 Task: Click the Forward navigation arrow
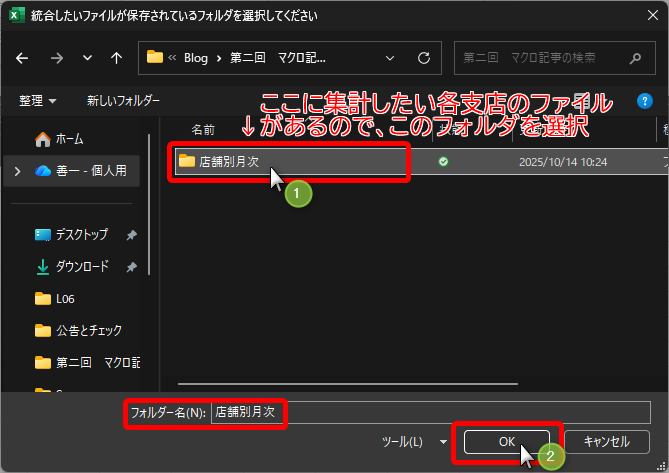[x=57, y=58]
